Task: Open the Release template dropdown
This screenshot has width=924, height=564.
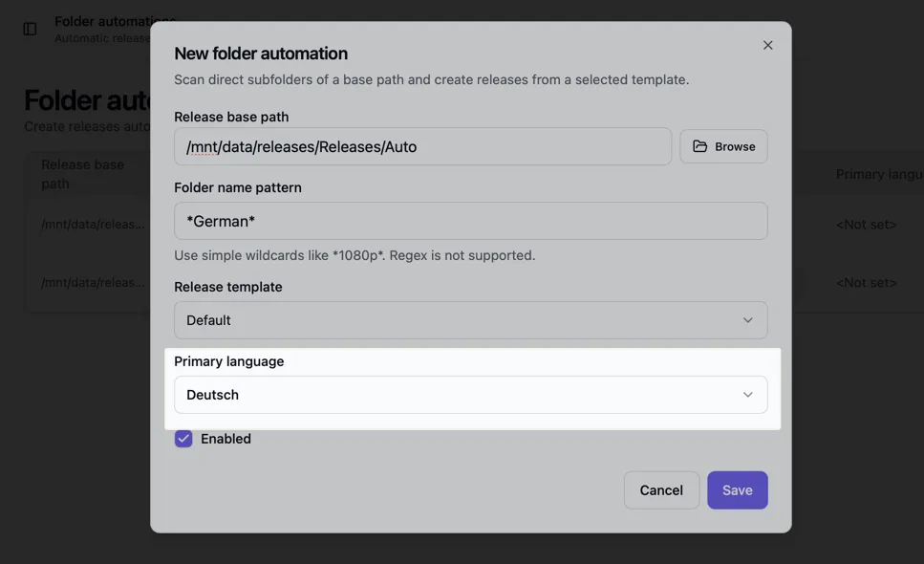Action: pyautogui.click(x=470, y=320)
